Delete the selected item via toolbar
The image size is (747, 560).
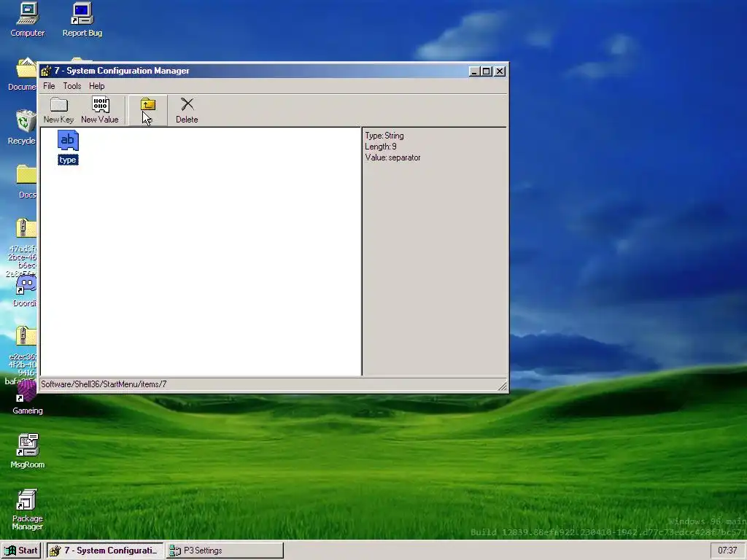pyautogui.click(x=187, y=111)
